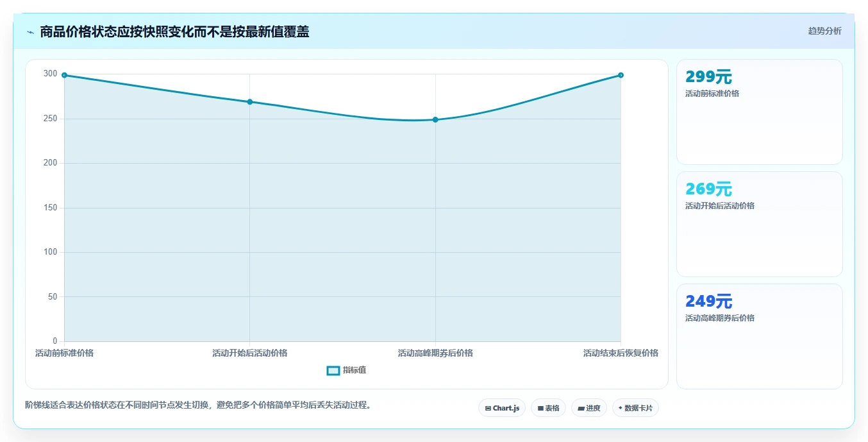868x442 pixels.
Task: Click the y-axis value 250
Action: click(50, 119)
